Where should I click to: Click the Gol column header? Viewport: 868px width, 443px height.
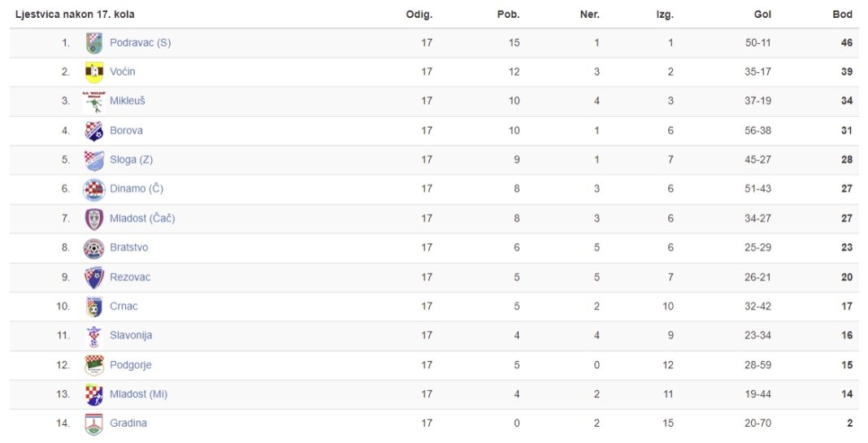click(x=762, y=15)
